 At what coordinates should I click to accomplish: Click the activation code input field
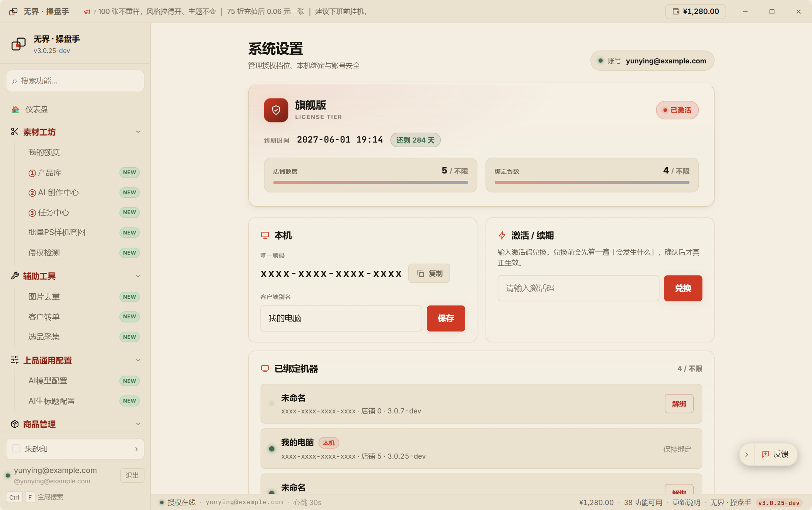578,288
